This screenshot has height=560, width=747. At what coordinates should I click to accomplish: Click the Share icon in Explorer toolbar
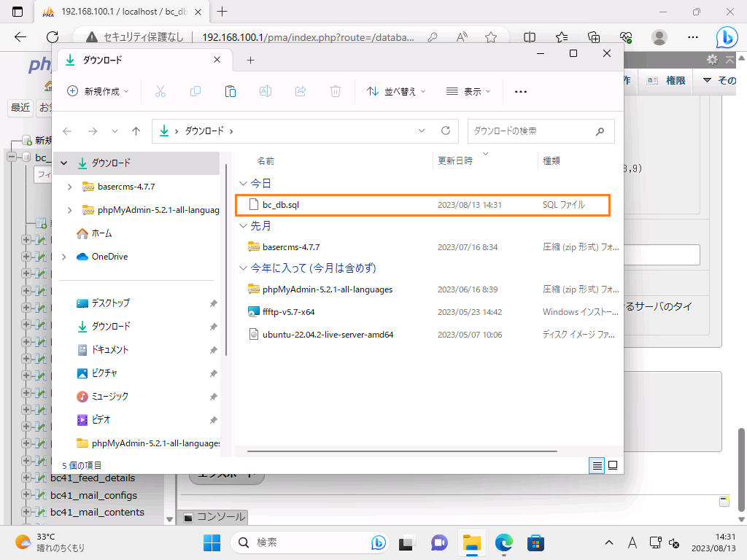[x=301, y=91]
